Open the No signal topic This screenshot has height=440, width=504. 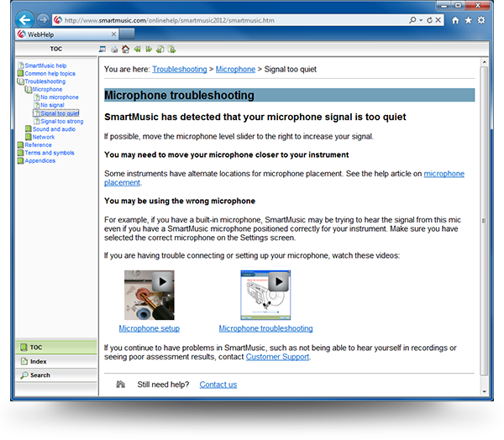[x=52, y=105]
